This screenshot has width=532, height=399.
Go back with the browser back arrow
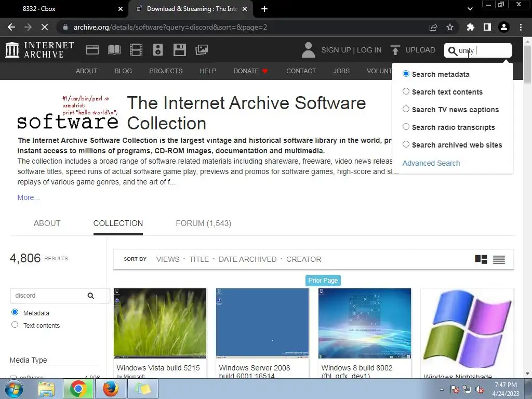(11, 27)
